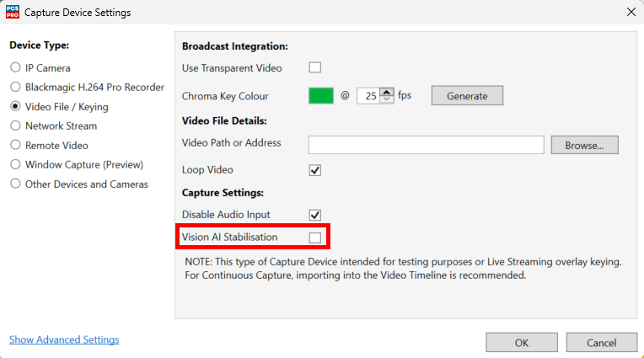Click the Chroma Key Colour label
The image size is (644, 358).
pyautogui.click(x=225, y=96)
